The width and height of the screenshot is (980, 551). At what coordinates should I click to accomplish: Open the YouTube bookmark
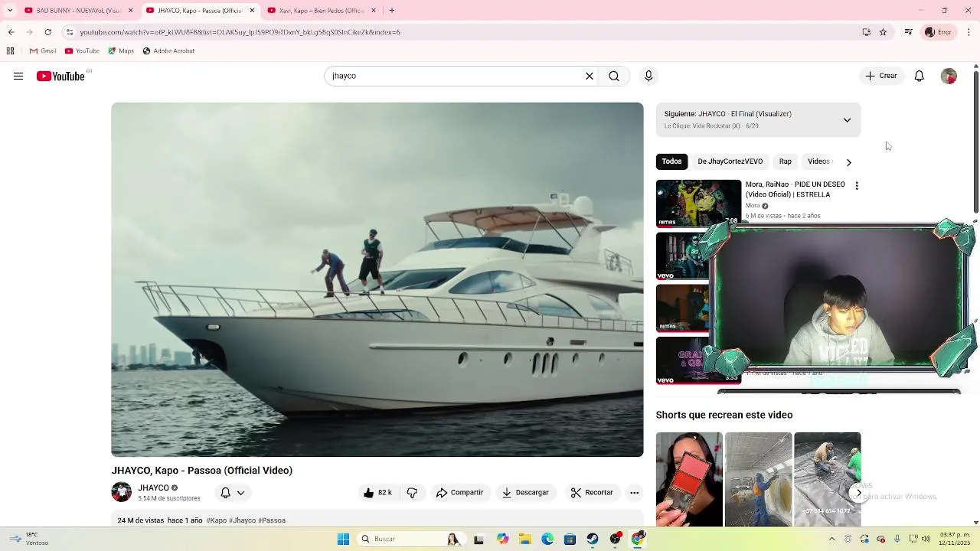tap(82, 51)
